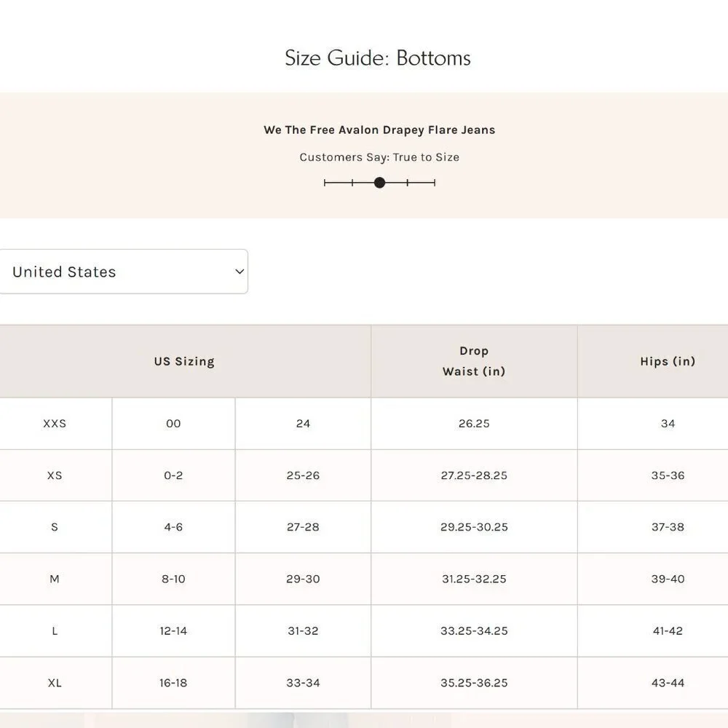Click the Drop Waist (in) header

click(x=474, y=361)
